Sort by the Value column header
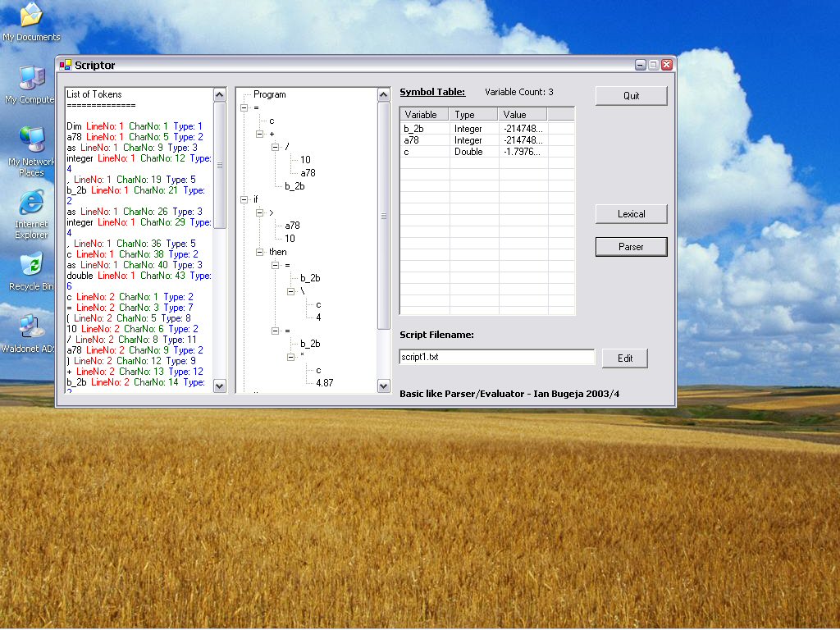This screenshot has height=630, width=840. pos(523,114)
